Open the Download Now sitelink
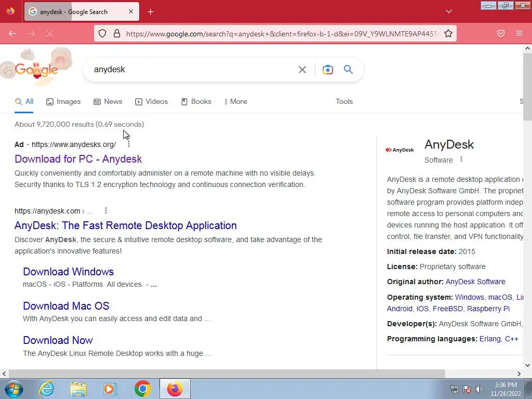 (x=58, y=340)
